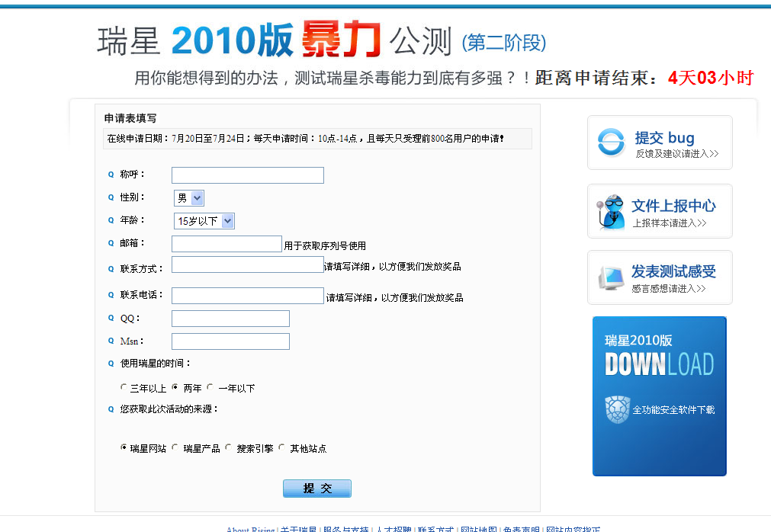
Task: Click the Msn input field
Action: tap(230, 341)
